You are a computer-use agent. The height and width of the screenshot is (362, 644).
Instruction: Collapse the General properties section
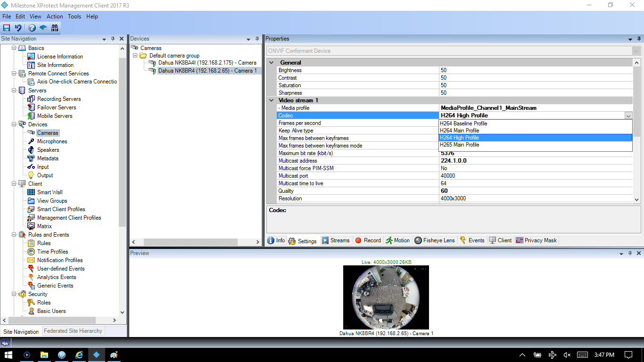(271, 63)
